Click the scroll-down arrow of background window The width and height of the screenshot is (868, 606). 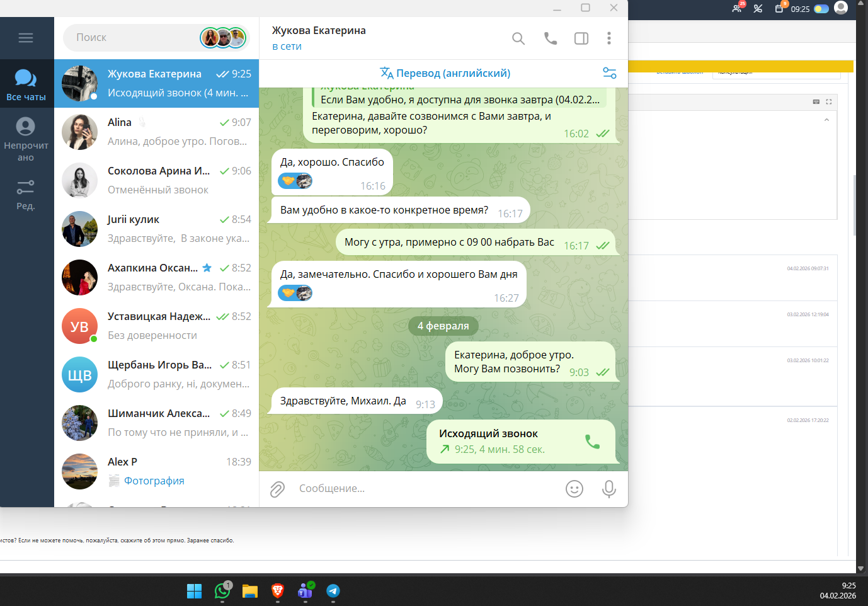coord(861,568)
